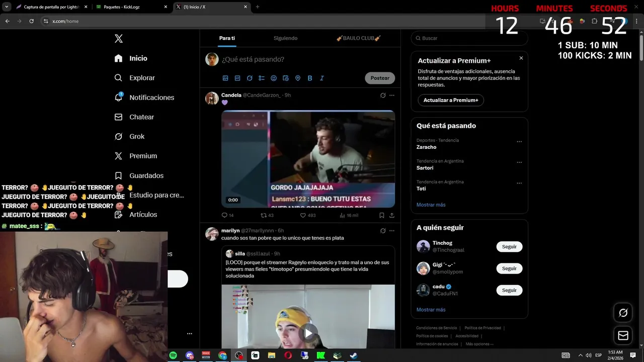Image resolution: width=644 pixels, height=362 pixels.
Task: Click Grok icon on Candela's post
Action: click(383, 95)
